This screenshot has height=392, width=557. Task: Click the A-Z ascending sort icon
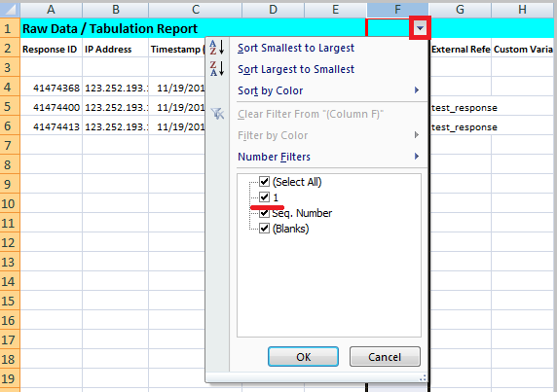tap(217, 48)
